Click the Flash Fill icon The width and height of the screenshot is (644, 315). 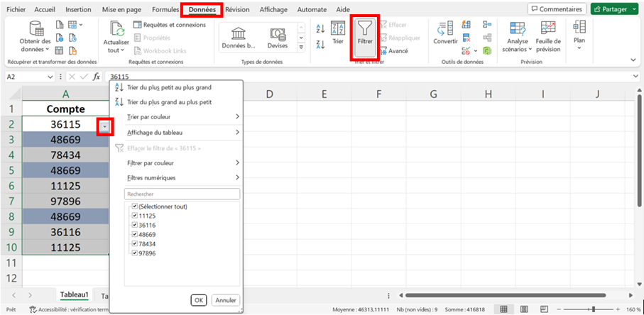466,25
